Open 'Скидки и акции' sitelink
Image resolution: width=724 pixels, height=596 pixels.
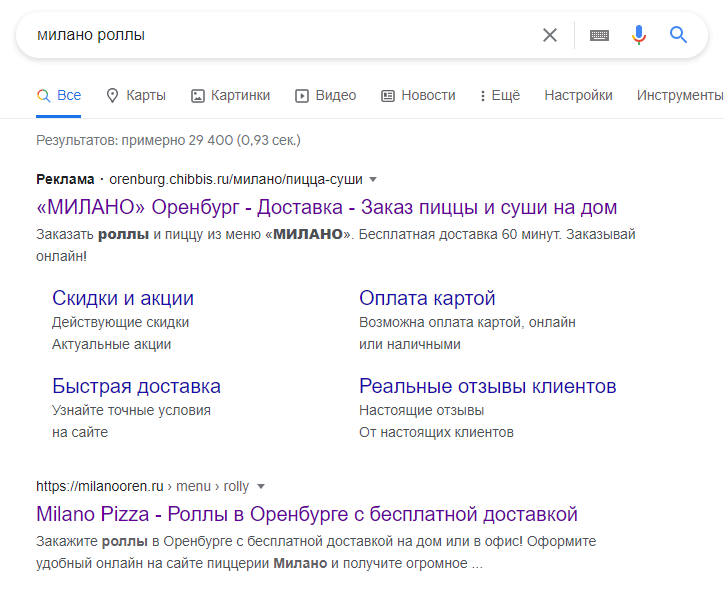pyautogui.click(x=123, y=298)
